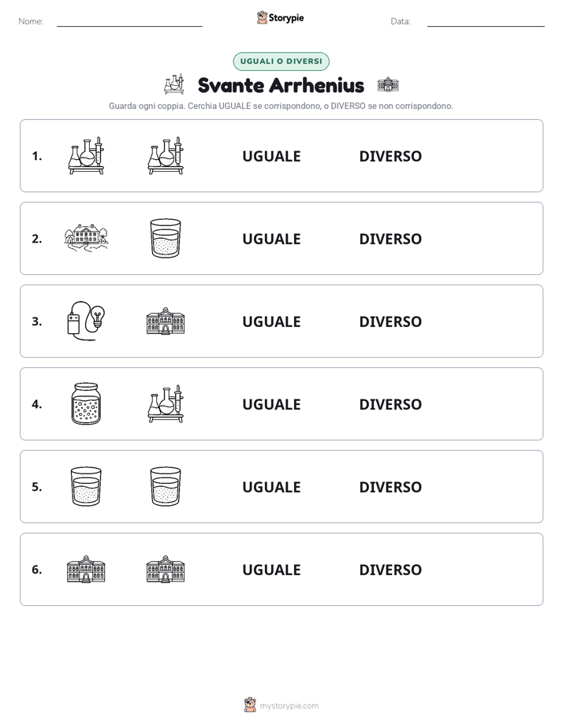
Task: Choose UGUALE for question 6
Action: pos(271,569)
